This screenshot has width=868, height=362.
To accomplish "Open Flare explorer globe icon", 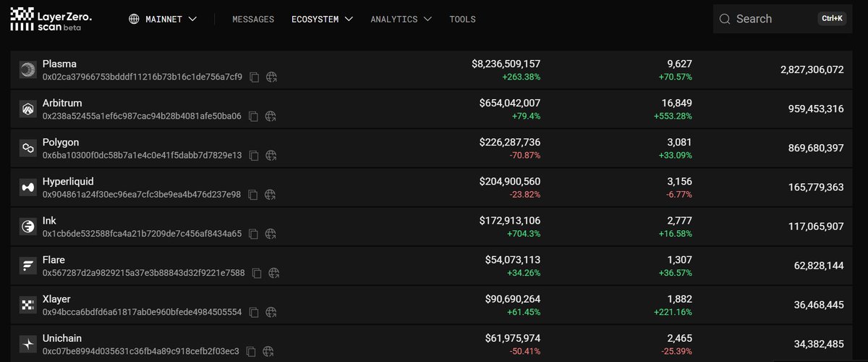I will point(274,273).
